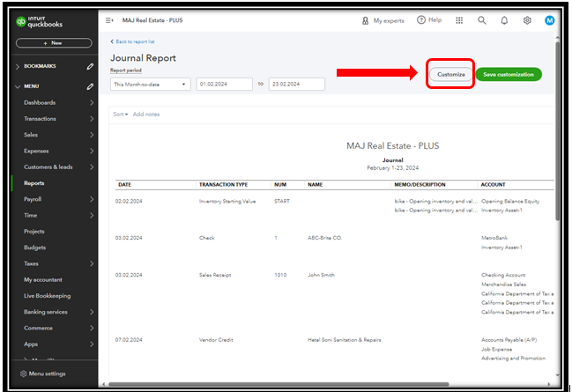Click the TRANSACTION TYPE column header

(x=223, y=185)
